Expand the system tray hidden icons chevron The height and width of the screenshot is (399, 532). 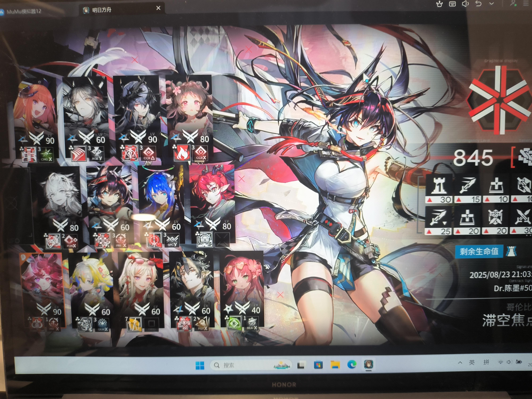pyautogui.click(x=460, y=362)
